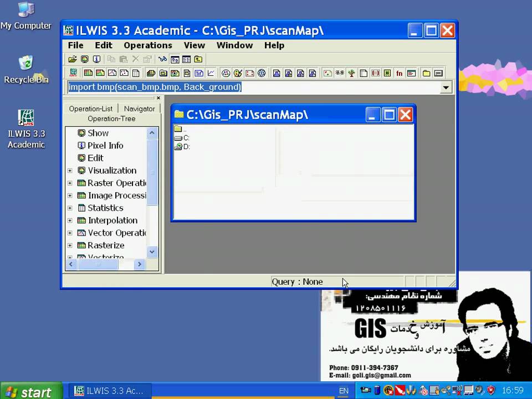Open the command line history dropdown
The image size is (532, 399).
[446, 88]
